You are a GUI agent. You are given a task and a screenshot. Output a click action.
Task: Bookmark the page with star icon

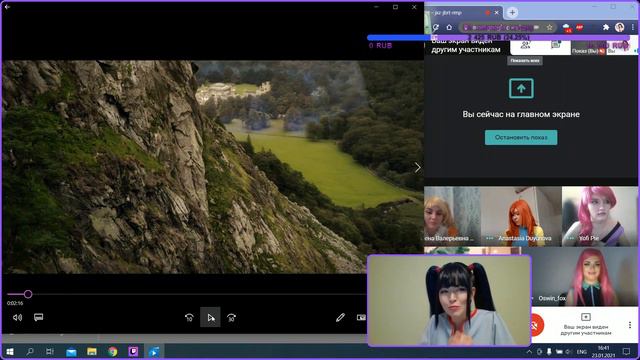pyautogui.click(x=549, y=27)
